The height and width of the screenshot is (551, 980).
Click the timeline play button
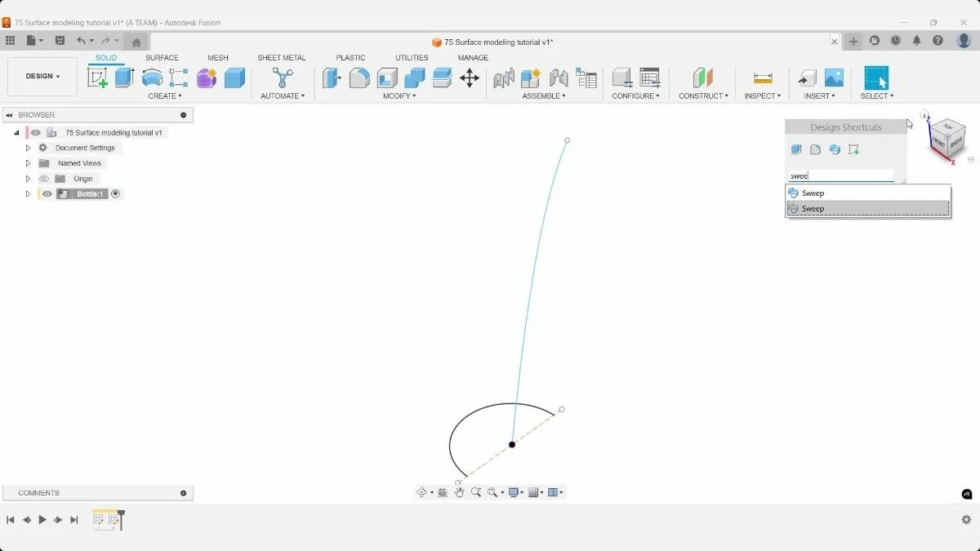[x=42, y=520]
